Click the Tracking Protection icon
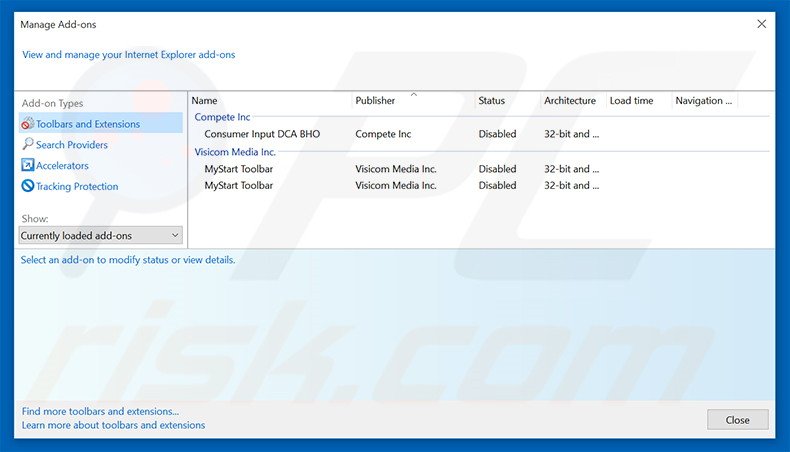 pyautogui.click(x=28, y=186)
